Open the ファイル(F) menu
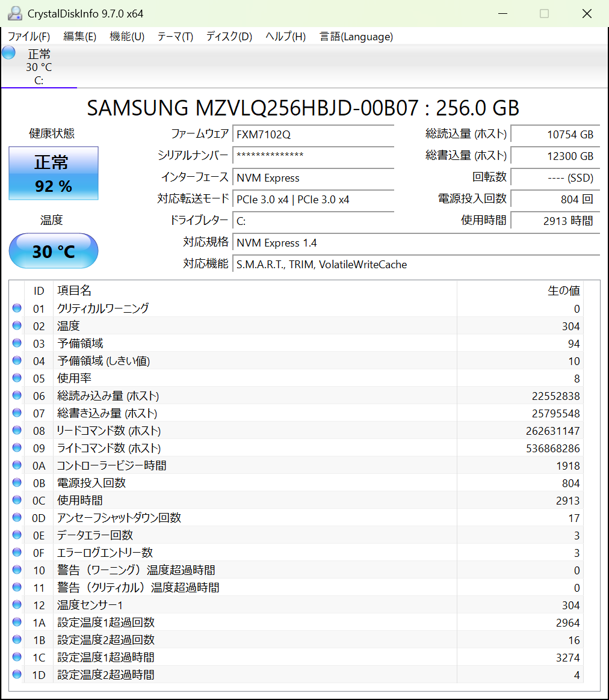Screen dimensions: 609x700 point(29,37)
